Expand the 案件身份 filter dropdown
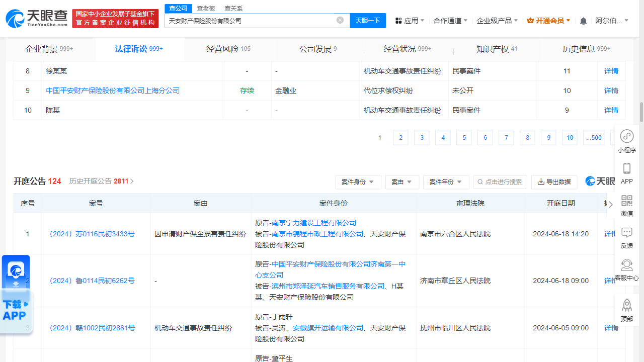This screenshot has width=644, height=362. click(x=358, y=182)
